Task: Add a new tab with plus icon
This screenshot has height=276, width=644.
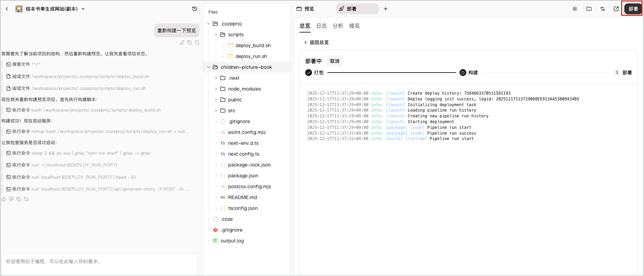Action: tap(386, 9)
